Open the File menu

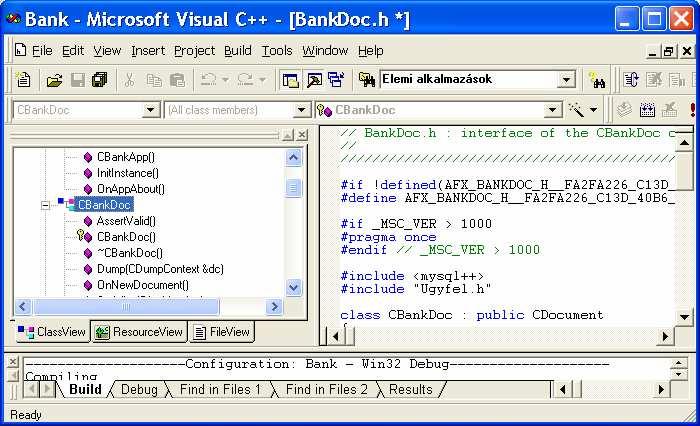[x=42, y=50]
